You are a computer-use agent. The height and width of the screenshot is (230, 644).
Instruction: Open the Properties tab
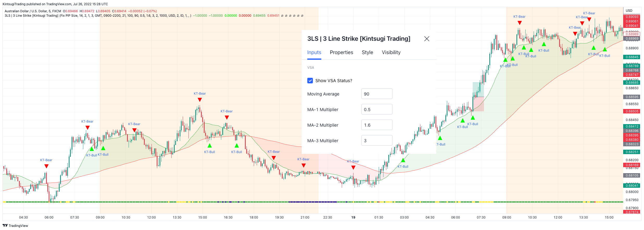pos(341,52)
